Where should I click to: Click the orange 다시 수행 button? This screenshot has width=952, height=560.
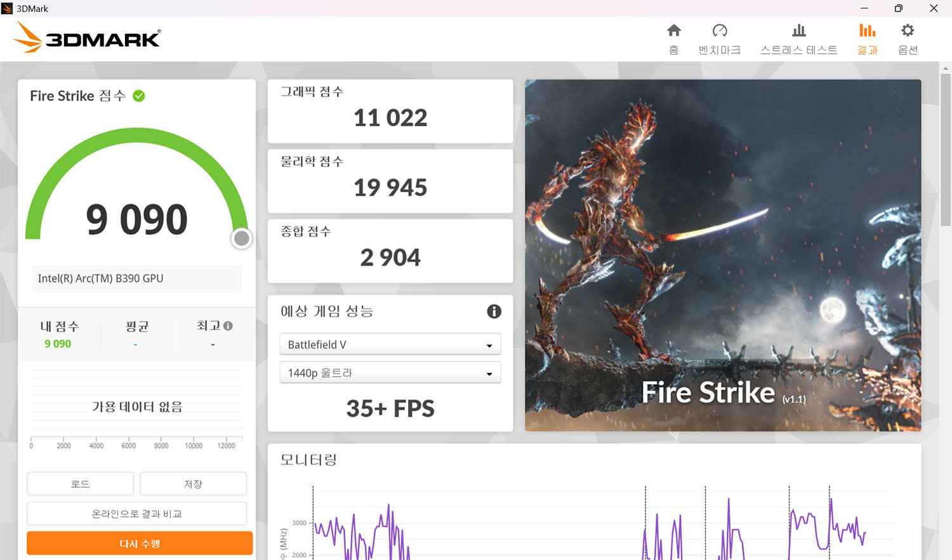pos(140,544)
